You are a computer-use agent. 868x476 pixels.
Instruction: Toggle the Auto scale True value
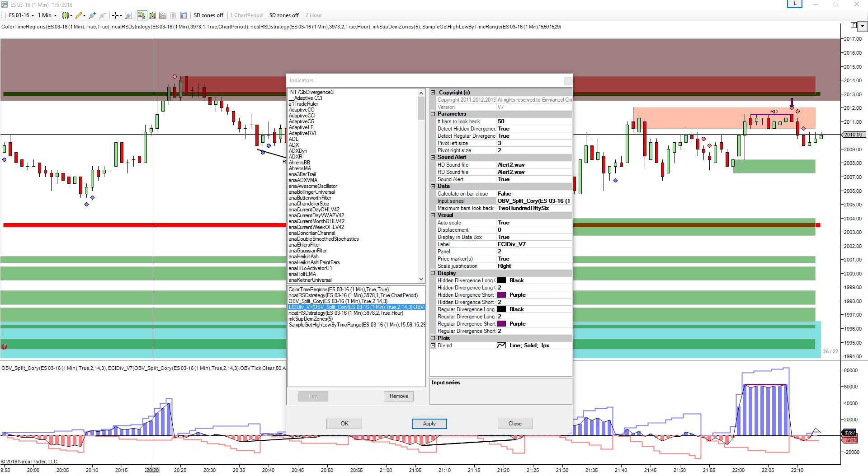pyautogui.click(x=534, y=223)
